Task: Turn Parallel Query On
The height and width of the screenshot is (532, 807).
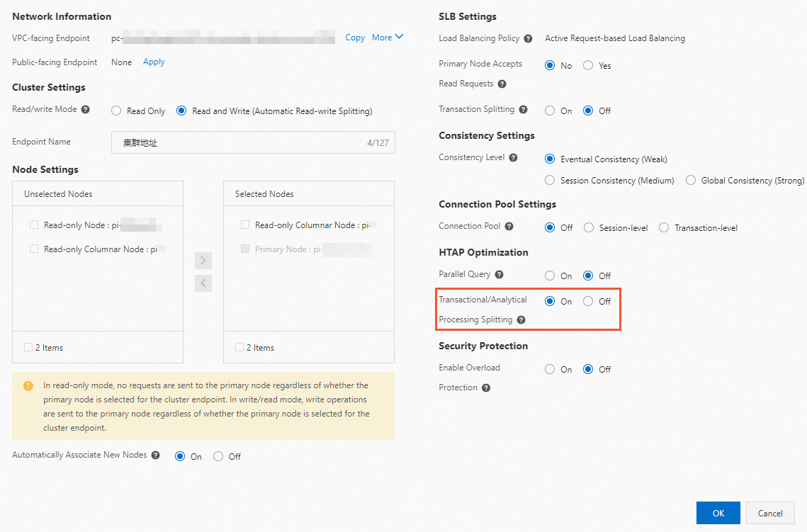Action: coord(550,276)
